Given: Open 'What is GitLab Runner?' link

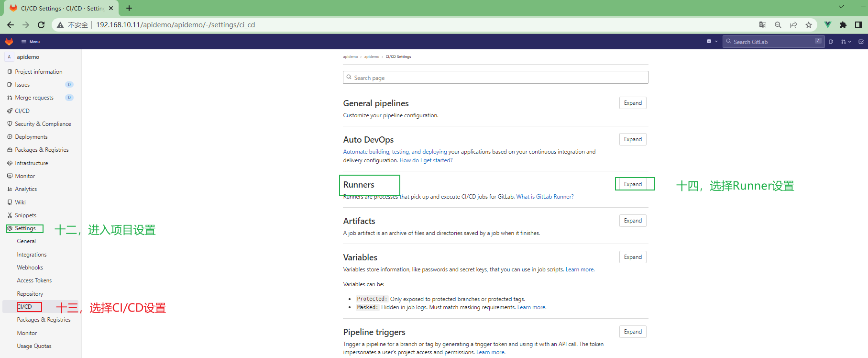Looking at the screenshot, I should [x=545, y=197].
